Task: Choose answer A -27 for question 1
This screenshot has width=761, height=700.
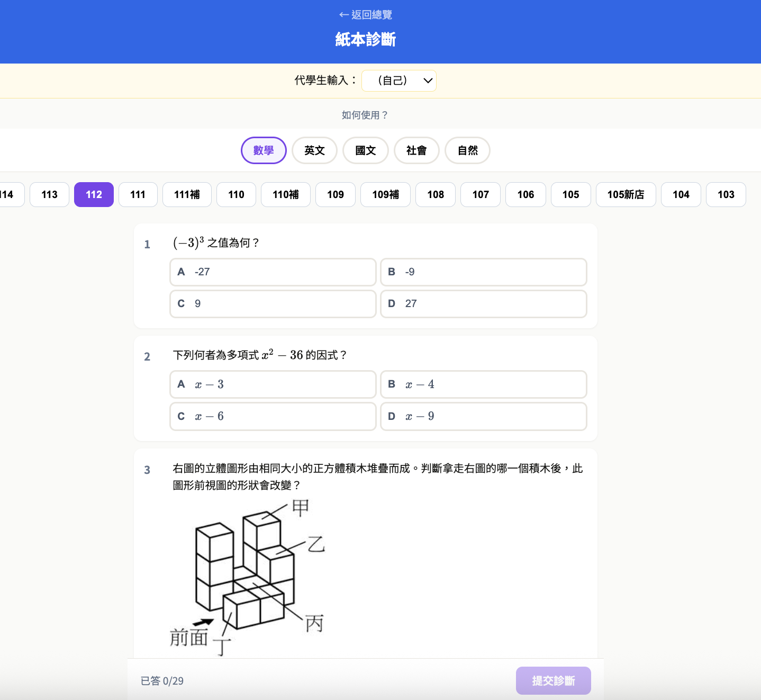Action: [x=273, y=272]
